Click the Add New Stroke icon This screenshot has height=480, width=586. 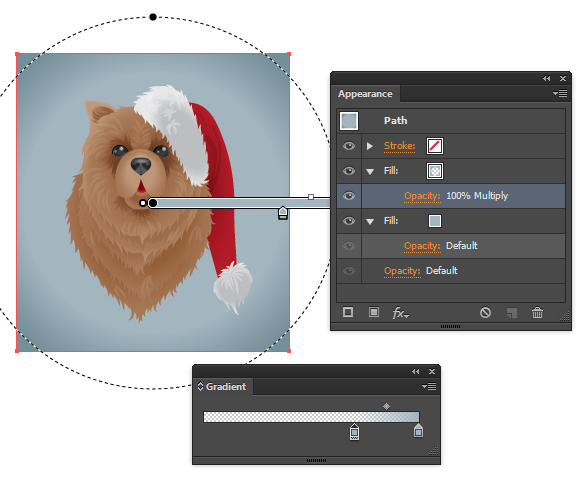(x=348, y=312)
